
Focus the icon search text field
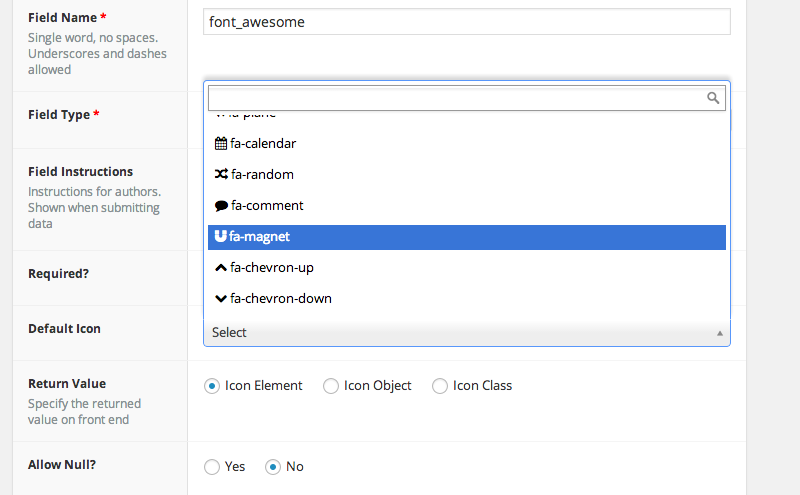coord(455,98)
